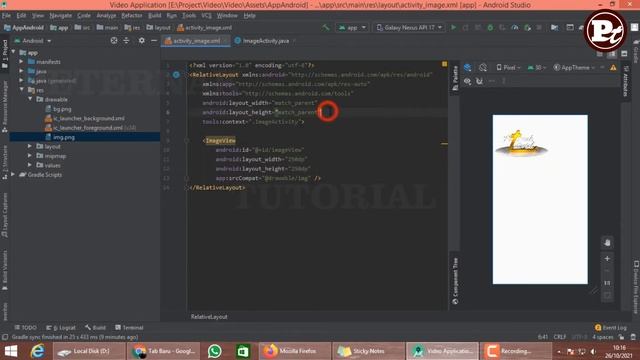Open the Build menu
Screen dimensions: 640x360
(154, 16)
